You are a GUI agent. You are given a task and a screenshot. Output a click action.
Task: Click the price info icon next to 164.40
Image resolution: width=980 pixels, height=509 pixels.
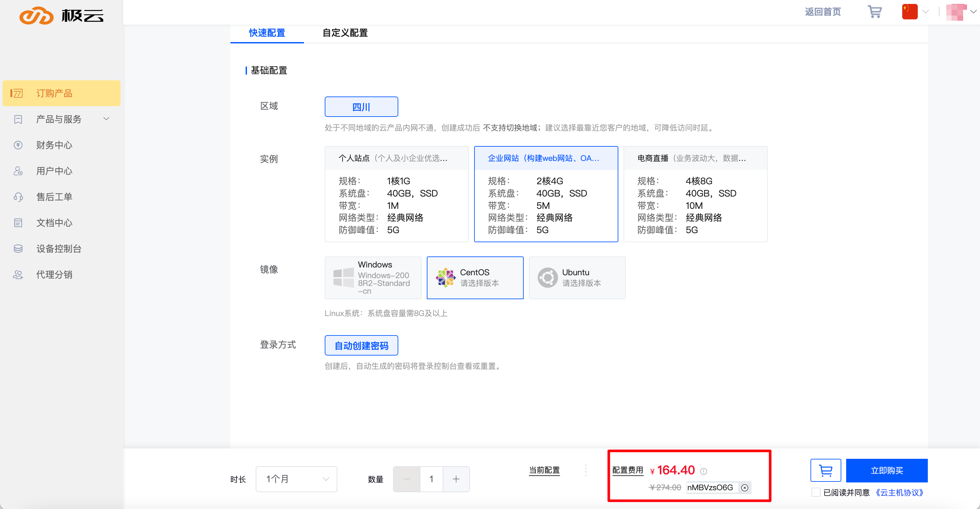(x=704, y=471)
